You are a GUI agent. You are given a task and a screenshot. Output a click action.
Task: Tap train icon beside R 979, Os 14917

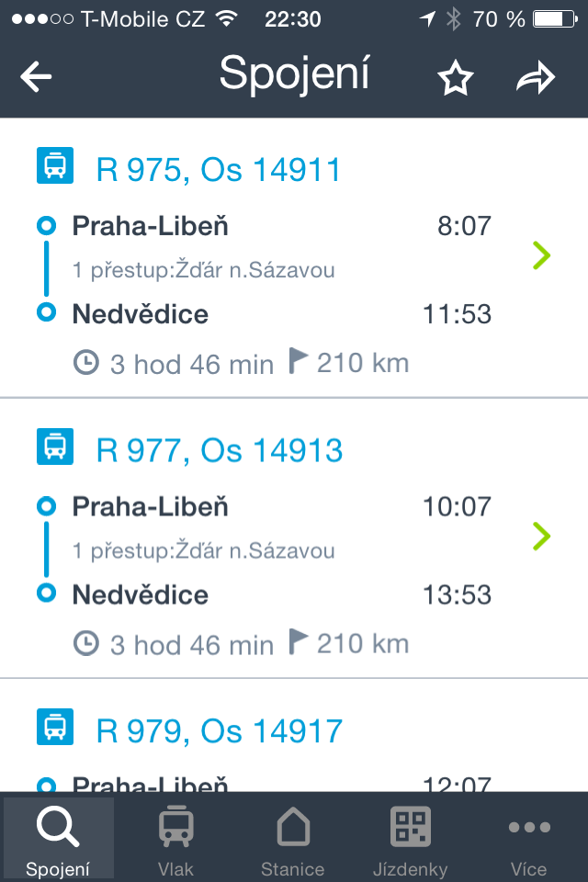click(x=54, y=727)
